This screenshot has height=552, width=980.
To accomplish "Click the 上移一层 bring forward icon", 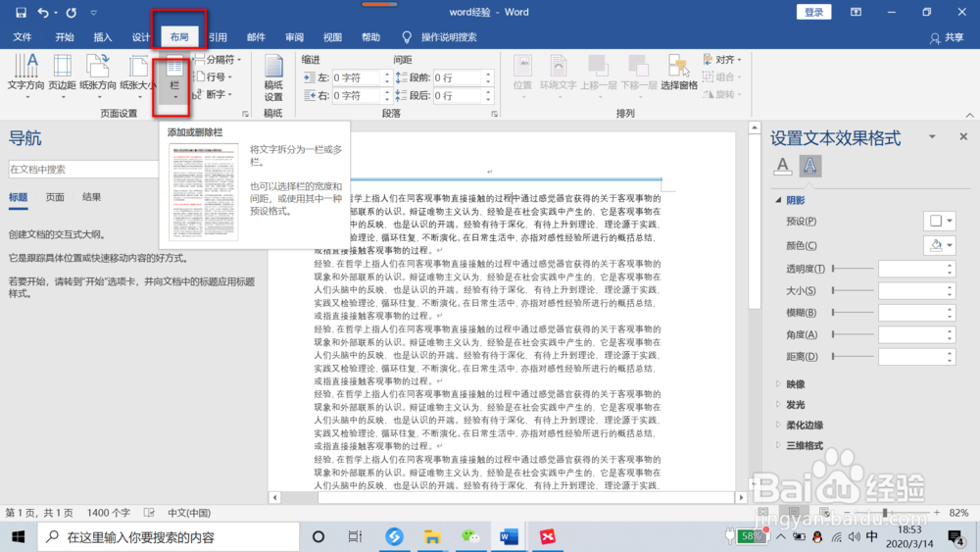I will pyautogui.click(x=598, y=74).
